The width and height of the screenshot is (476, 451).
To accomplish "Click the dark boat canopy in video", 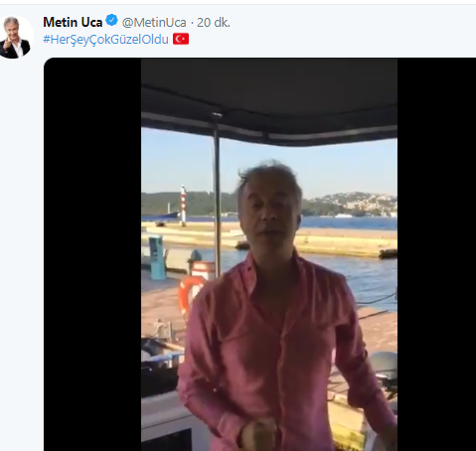I will pyautogui.click(x=269, y=99).
